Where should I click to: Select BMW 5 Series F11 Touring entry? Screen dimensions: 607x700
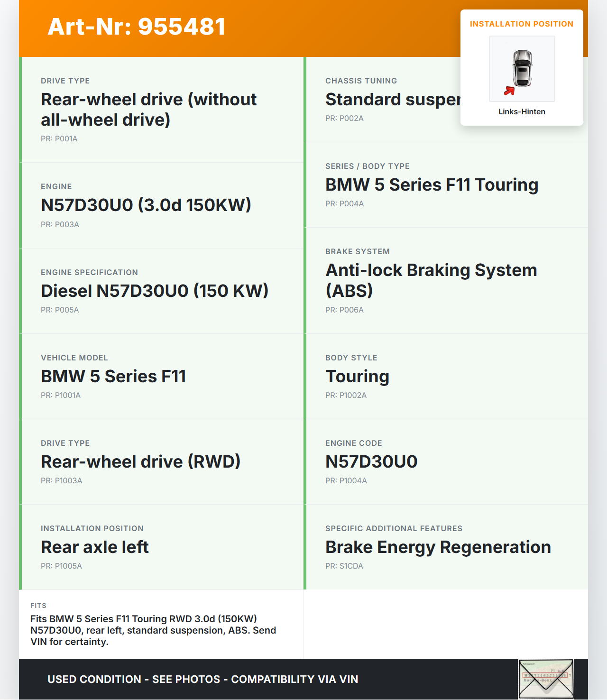point(432,184)
